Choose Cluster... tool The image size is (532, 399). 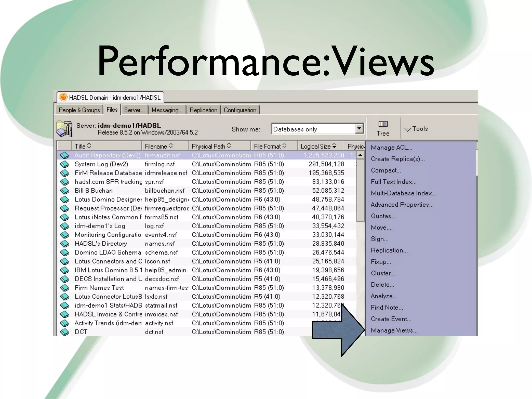[383, 273]
